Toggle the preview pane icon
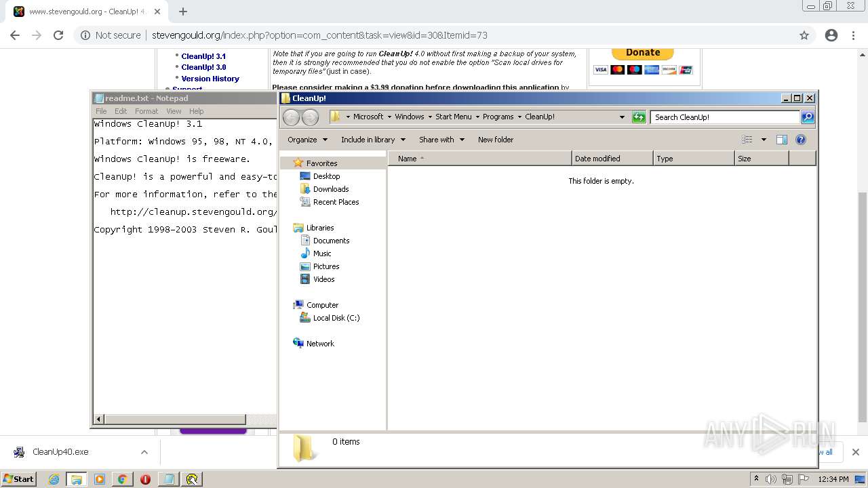The image size is (868, 488). click(x=782, y=140)
